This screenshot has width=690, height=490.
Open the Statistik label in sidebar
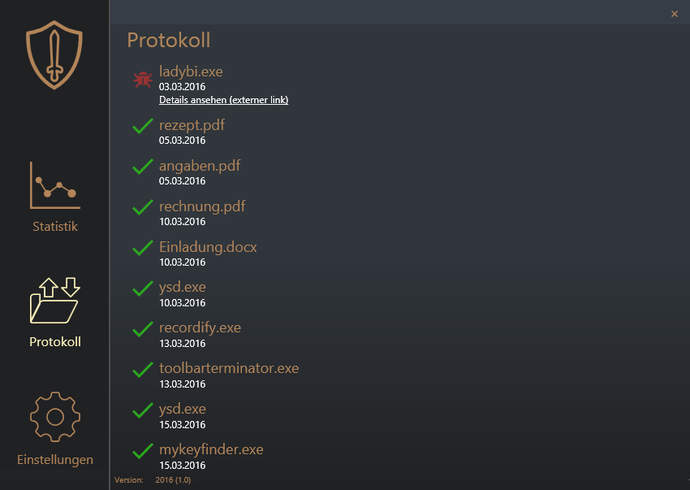54,226
